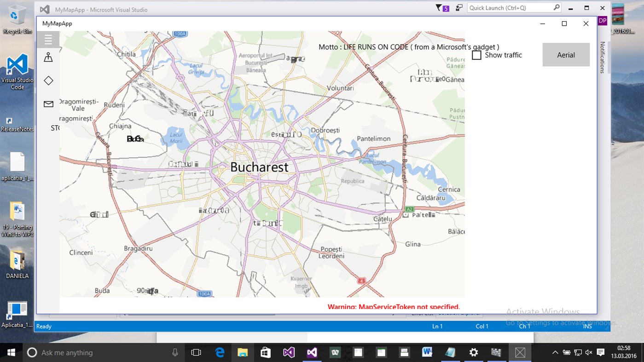Enable the Show traffic checkbox

click(x=476, y=55)
